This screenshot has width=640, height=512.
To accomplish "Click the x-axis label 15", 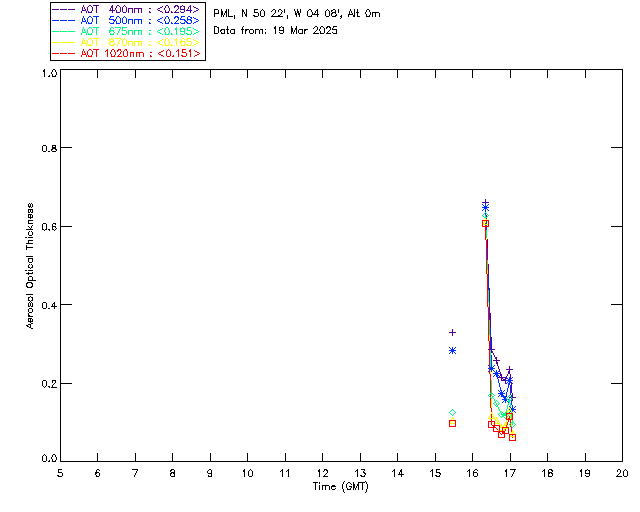I will point(435,473).
